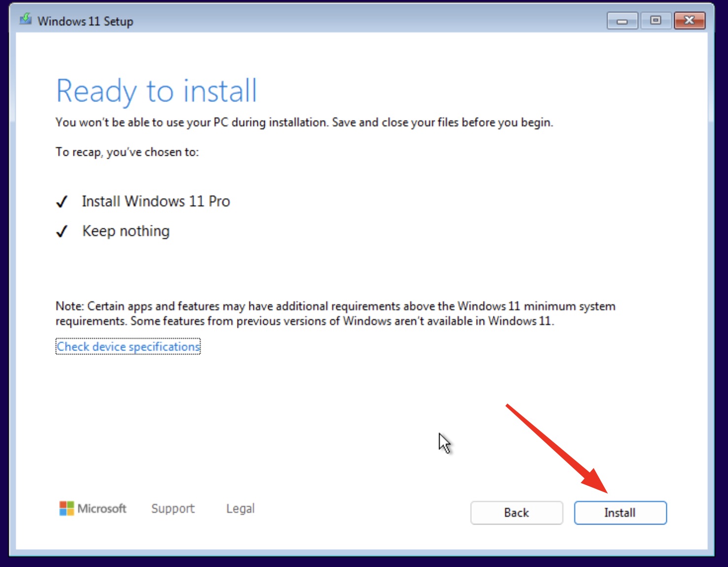Viewport: 728px width, 567px height.
Task: Click the "To recap, you've chosen to" line
Action: (x=127, y=152)
